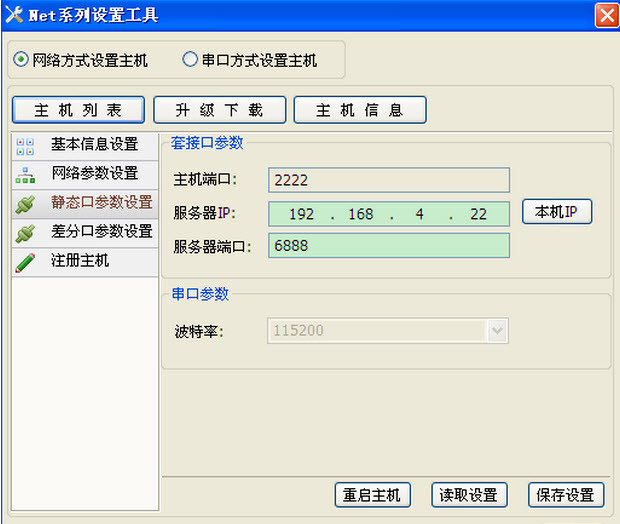Click the 注册主机 pencil icon
The height and width of the screenshot is (524, 620).
coord(25,263)
